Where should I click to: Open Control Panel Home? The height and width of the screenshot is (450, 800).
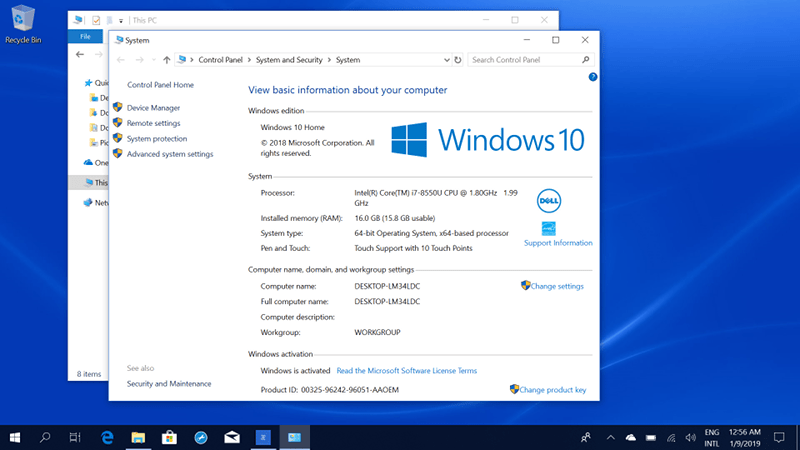point(160,85)
